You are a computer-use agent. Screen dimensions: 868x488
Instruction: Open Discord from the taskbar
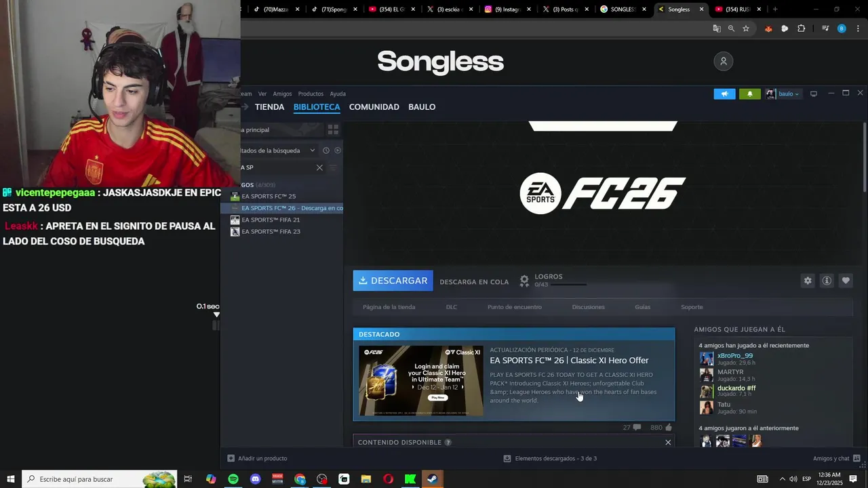tap(255, 479)
